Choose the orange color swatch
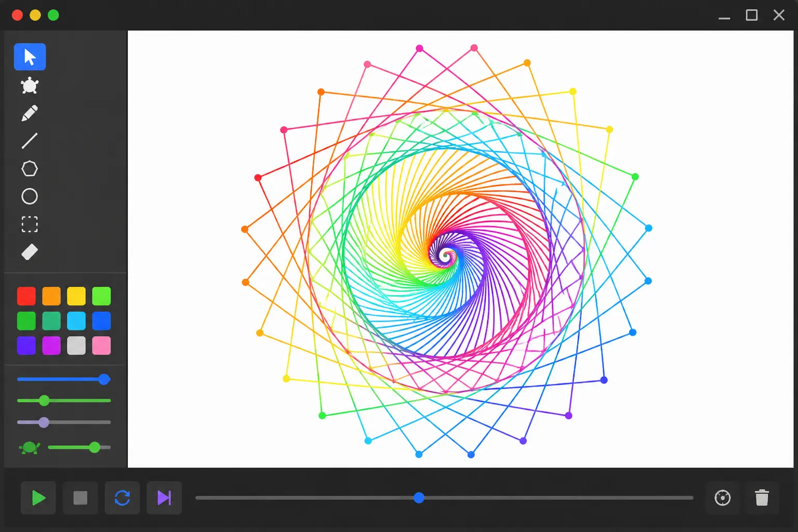Screen dimensions: 798x532 (51, 296)
